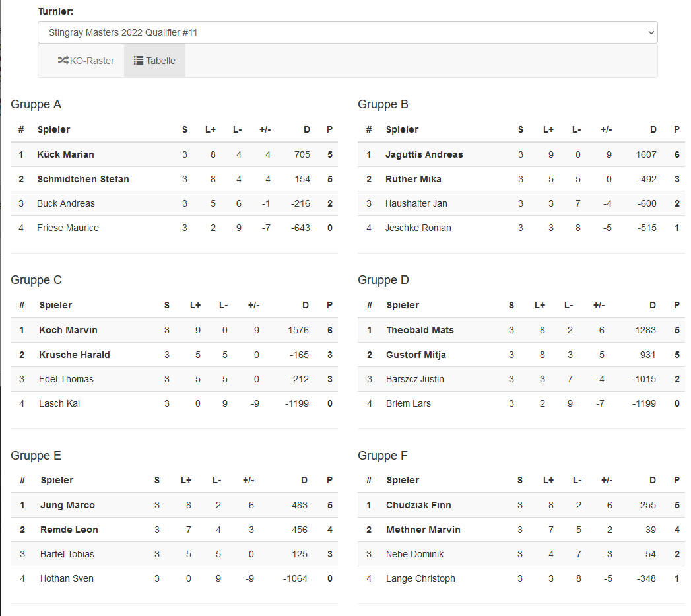Click the Gruppe F heading
This screenshot has width=691, height=616.
pyautogui.click(x=383, y=456)
